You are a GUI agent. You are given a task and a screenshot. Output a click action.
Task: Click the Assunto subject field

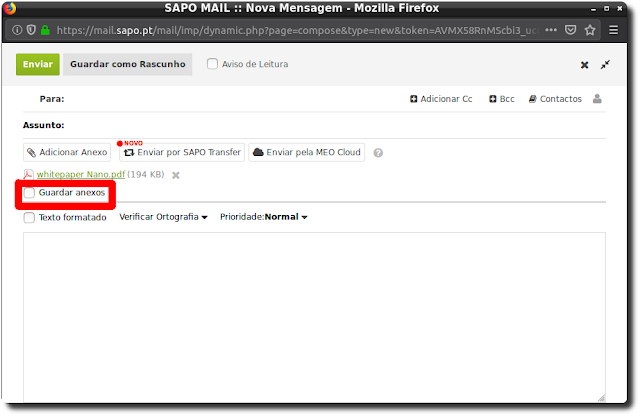pos(337,125)
